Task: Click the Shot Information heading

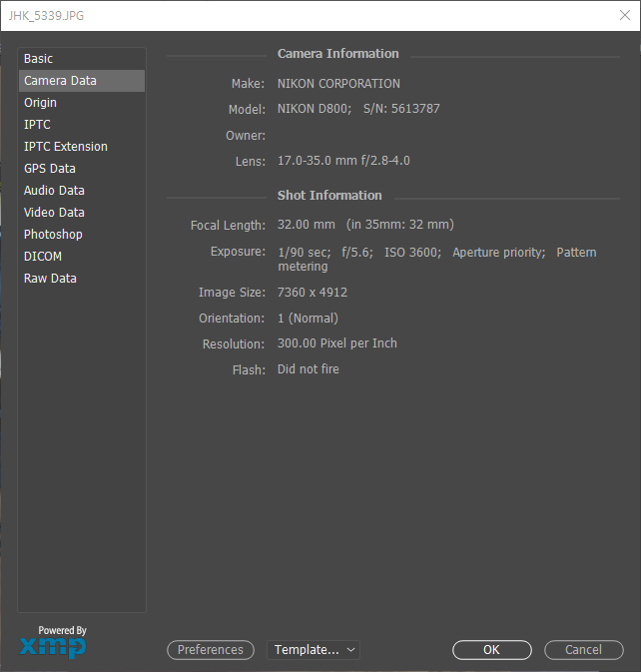Action: click(329, 196)
